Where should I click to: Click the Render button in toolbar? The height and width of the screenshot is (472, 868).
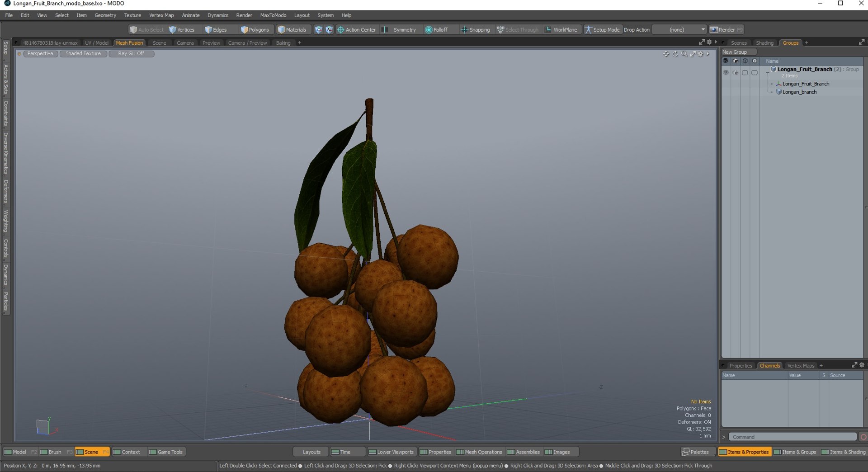726,30
